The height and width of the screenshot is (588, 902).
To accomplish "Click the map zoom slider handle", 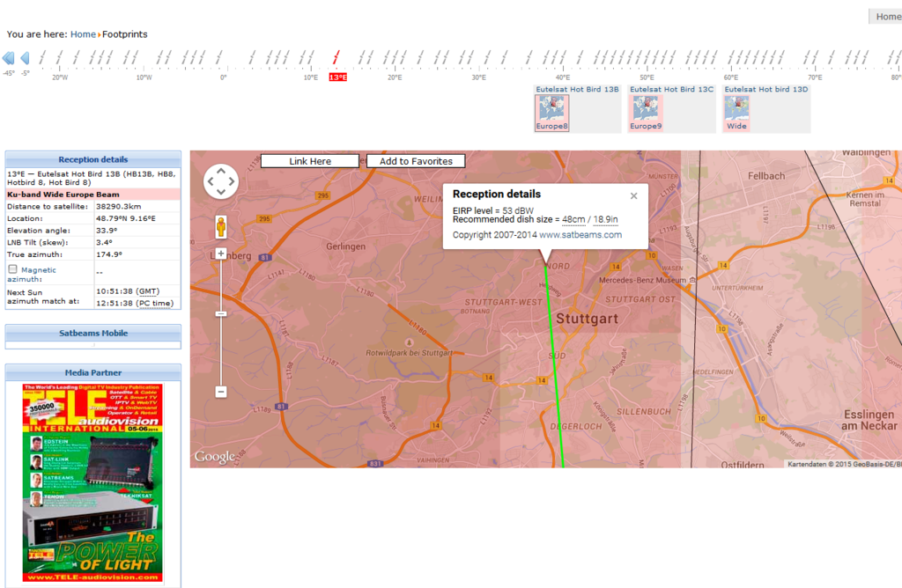I will pyautogui.click(x=221, y=314).
